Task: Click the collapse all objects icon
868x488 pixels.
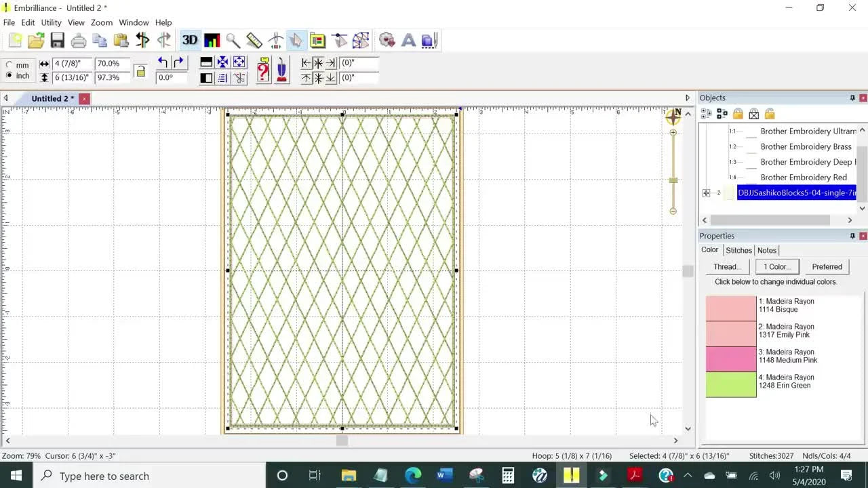Action: (722, 114)
